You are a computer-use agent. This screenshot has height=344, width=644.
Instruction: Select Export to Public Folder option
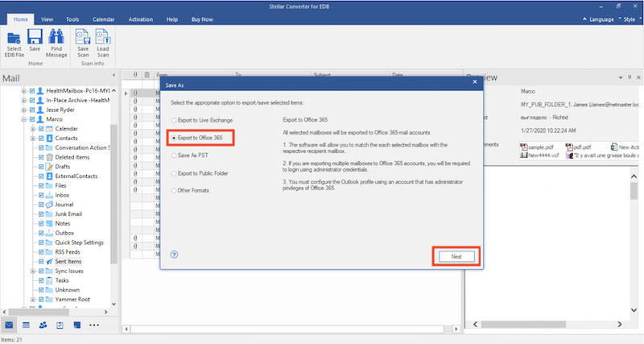click(x=200, y=173)
